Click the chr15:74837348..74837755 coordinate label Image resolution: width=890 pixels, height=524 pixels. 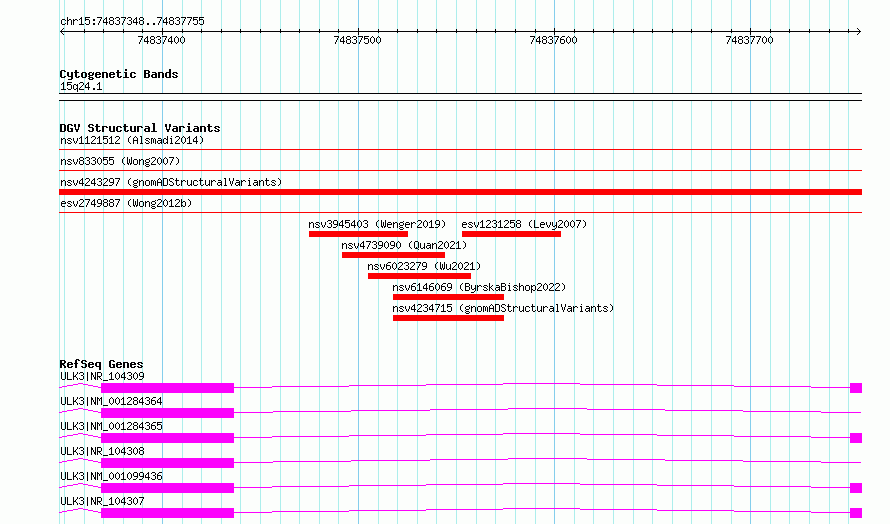(132, 22)
